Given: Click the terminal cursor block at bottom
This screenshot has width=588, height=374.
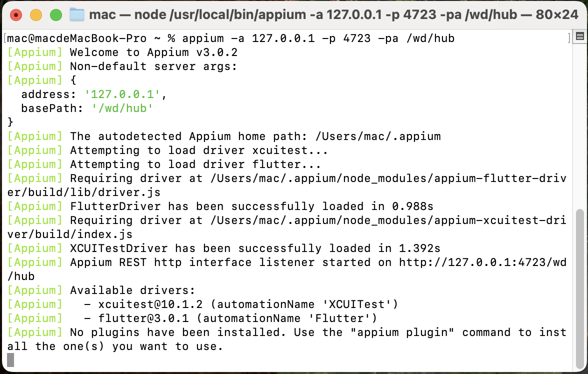Looking at the screenshot, I should coord(10,360).
